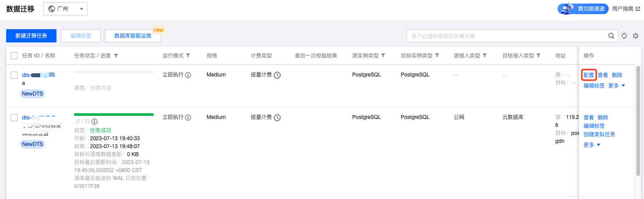Click clock icon beside first 按量计费
The width and height of the screenshot is (644, 199).
(277, 75)
